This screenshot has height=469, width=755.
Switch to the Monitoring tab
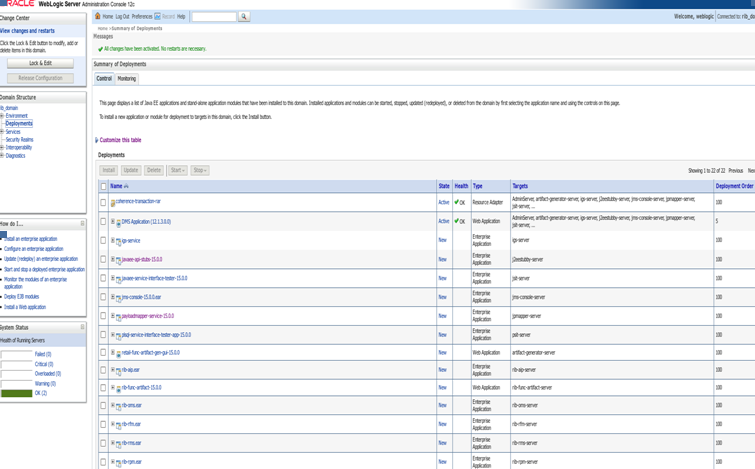(x=127, y=78)
